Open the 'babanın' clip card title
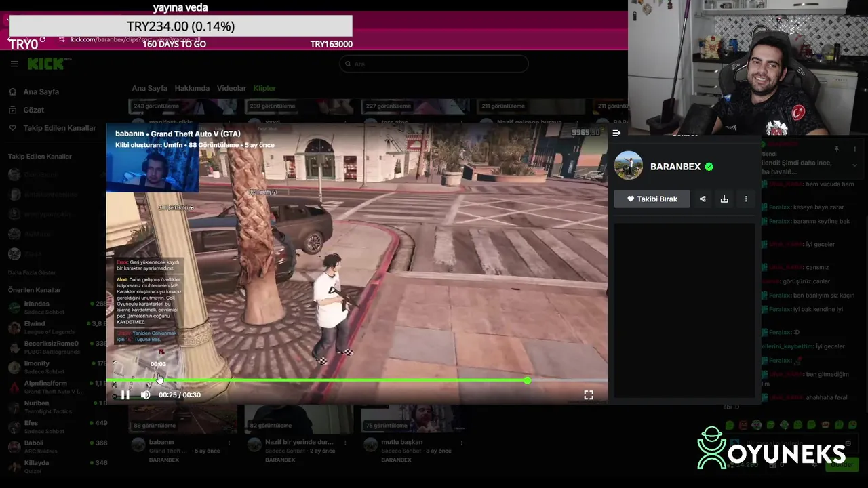Screen dimensions: 868x488 click(161, 442)
